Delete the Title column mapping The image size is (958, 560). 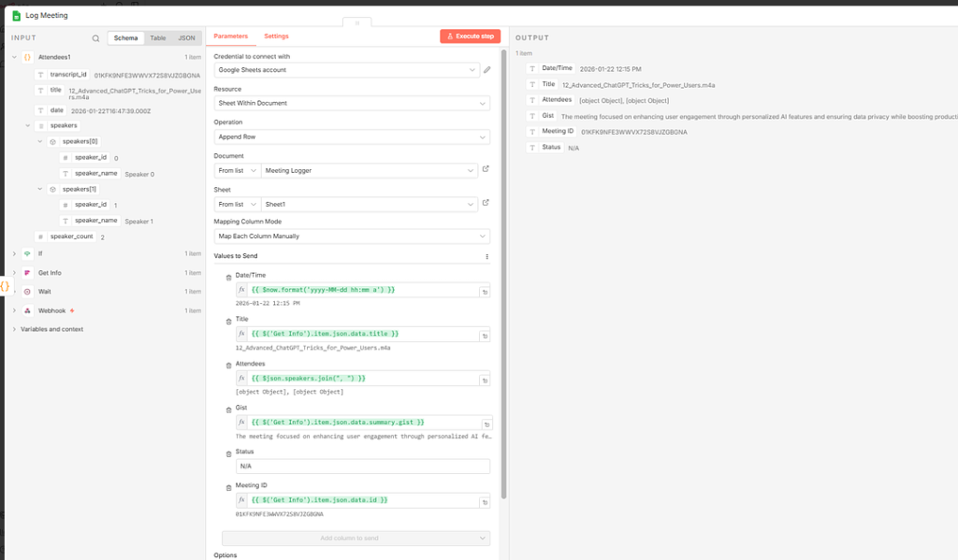pyautogui.click(x=228, y=322)
